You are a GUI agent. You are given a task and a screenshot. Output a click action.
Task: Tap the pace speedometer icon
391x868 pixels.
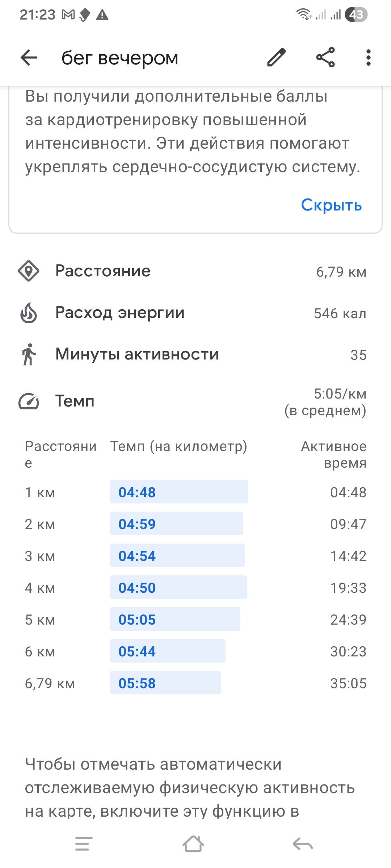click(x=29, y=401)
